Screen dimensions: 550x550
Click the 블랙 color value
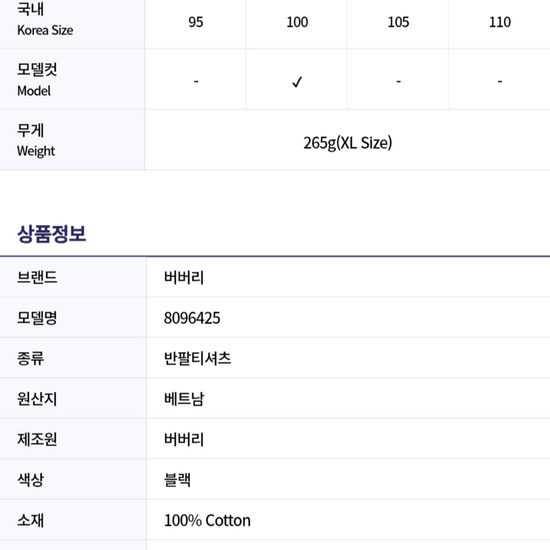pyautogui.click(x=177, y=480)
